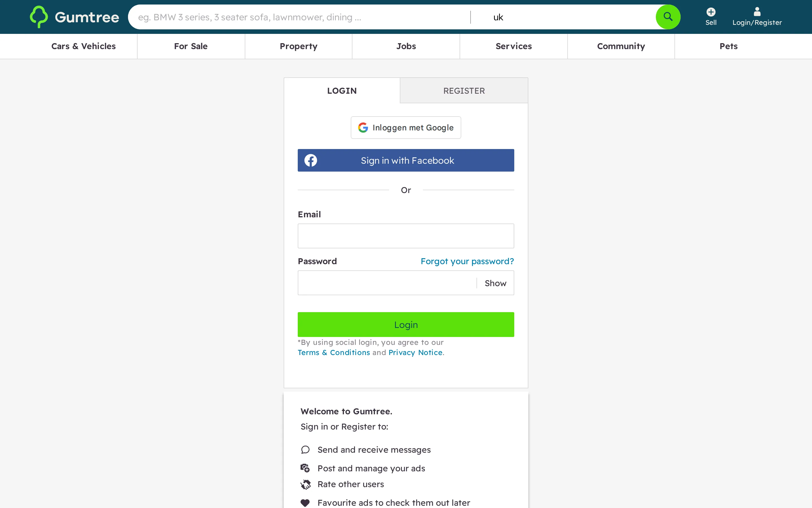Switch to the LOGIN tab
Viewport: 812px width, 508px height.
click(x=342, y=91)
